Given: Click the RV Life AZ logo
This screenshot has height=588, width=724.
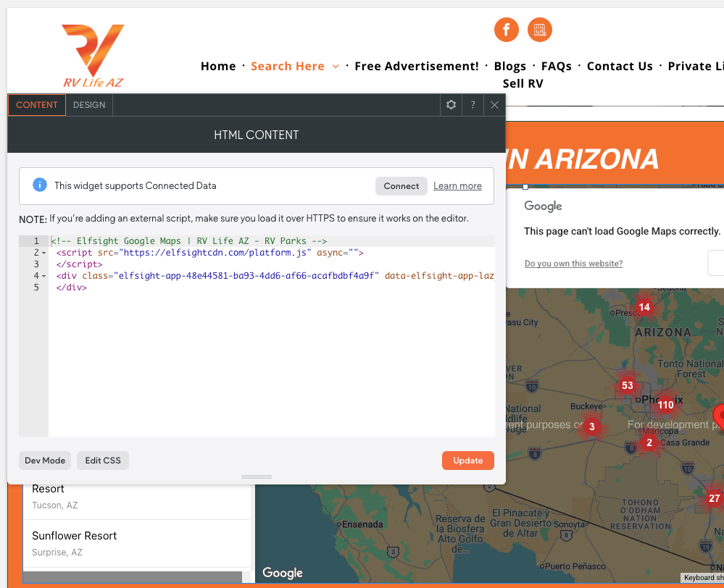Looking at the screenshot, I should point(93,56).
